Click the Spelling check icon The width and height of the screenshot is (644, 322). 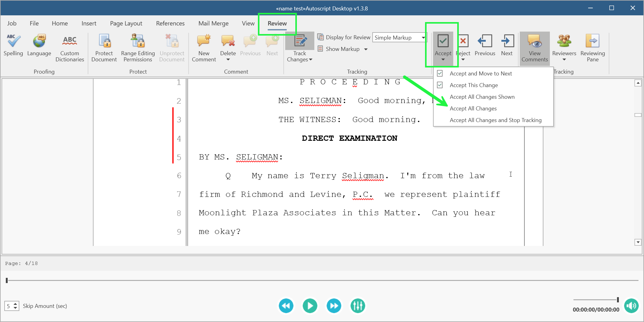pyautogui.click(x=13, y=45)
